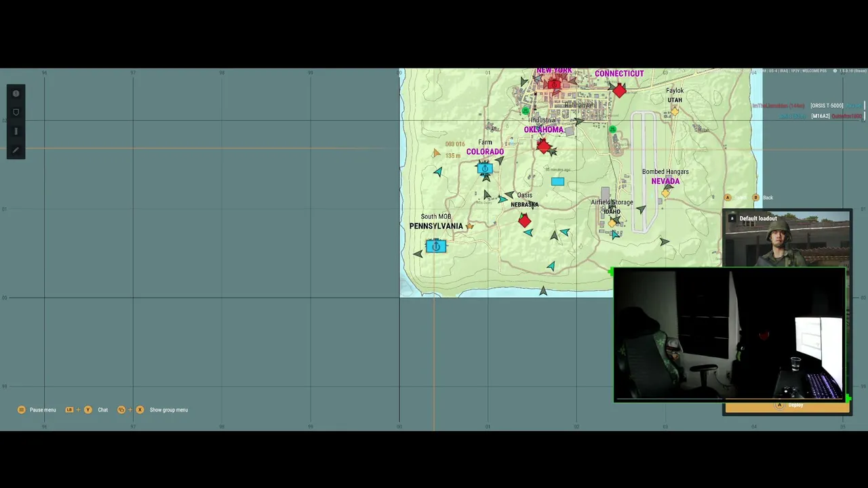868x488 pixels.
Task: Click the loadout icon beside Default loadout
Action: pyautogui.click(x=732, y=219)
